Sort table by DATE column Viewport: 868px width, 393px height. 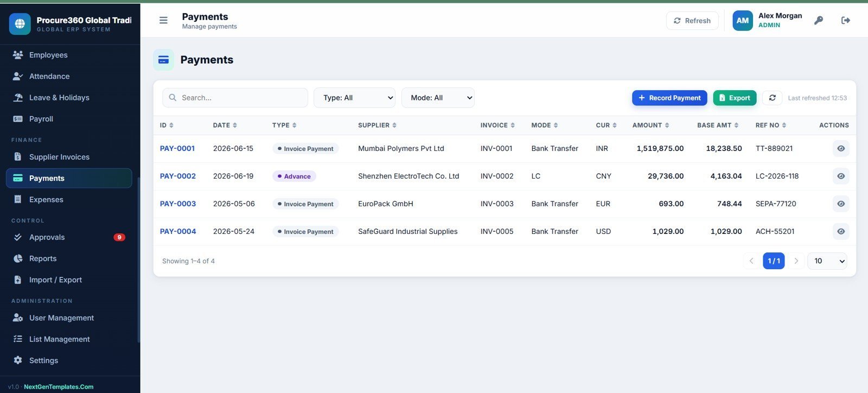225,125
